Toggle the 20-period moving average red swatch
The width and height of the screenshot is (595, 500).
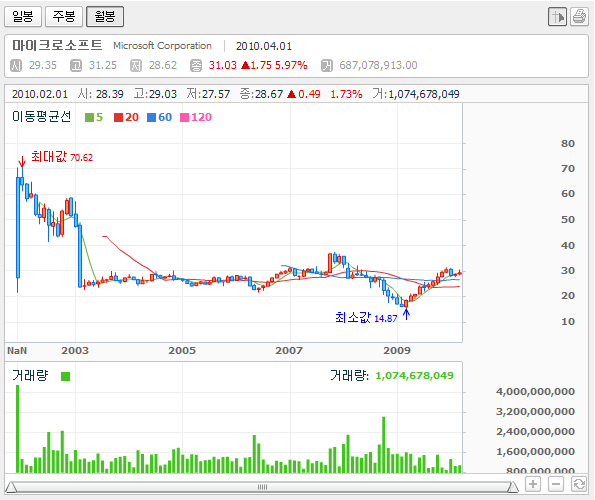tap(118, 118)
